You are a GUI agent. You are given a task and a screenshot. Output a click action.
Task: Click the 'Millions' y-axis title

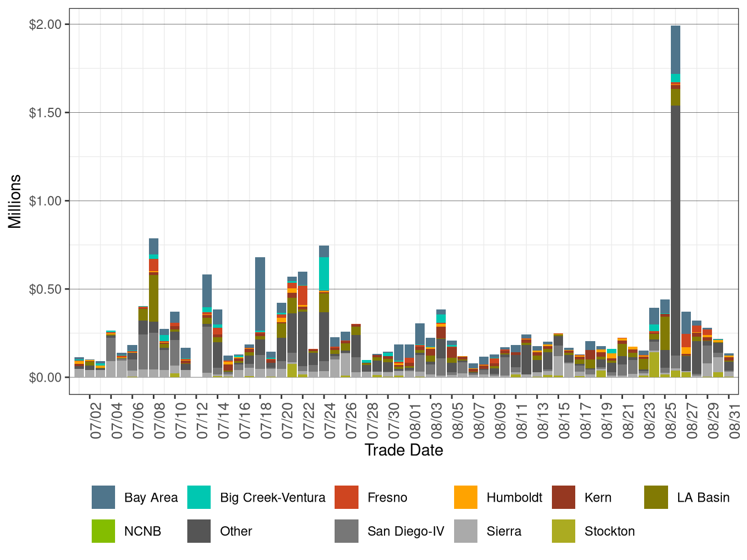coord(15,202)
